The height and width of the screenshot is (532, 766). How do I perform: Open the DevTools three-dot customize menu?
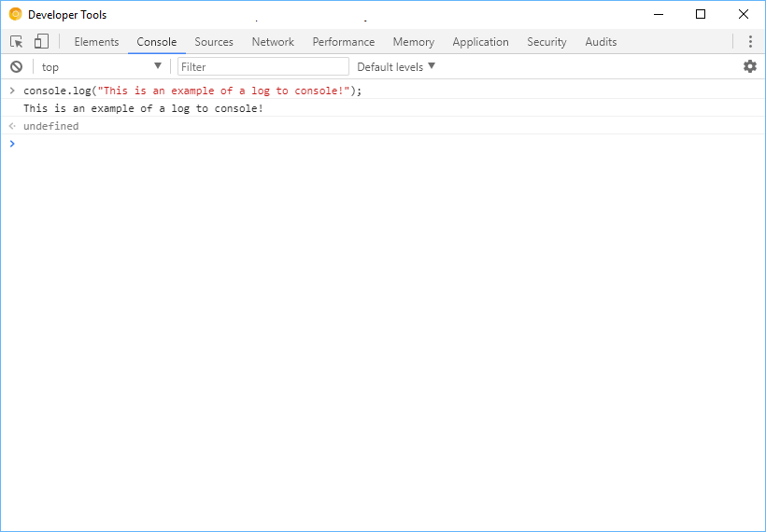[x=750, y=41]
